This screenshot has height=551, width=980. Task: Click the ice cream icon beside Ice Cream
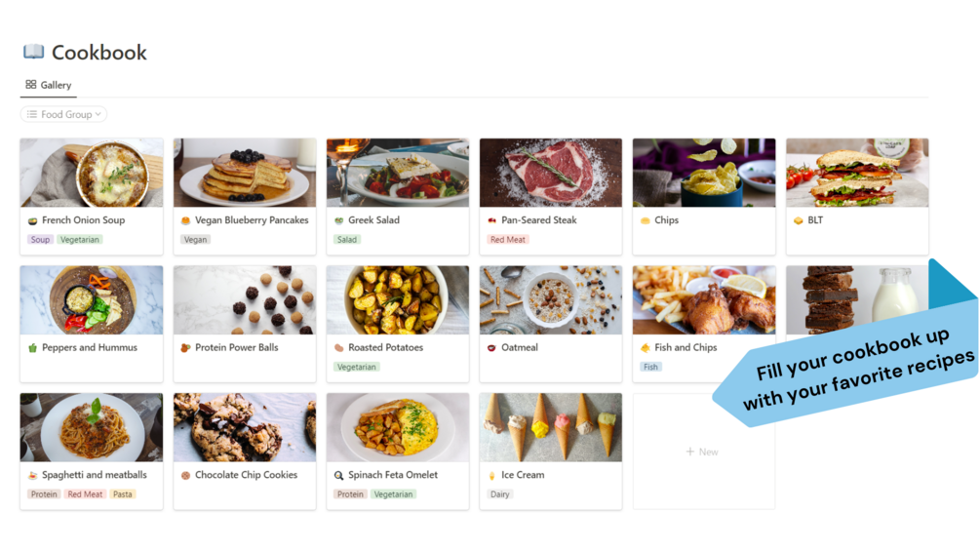[x=491, y=475]
